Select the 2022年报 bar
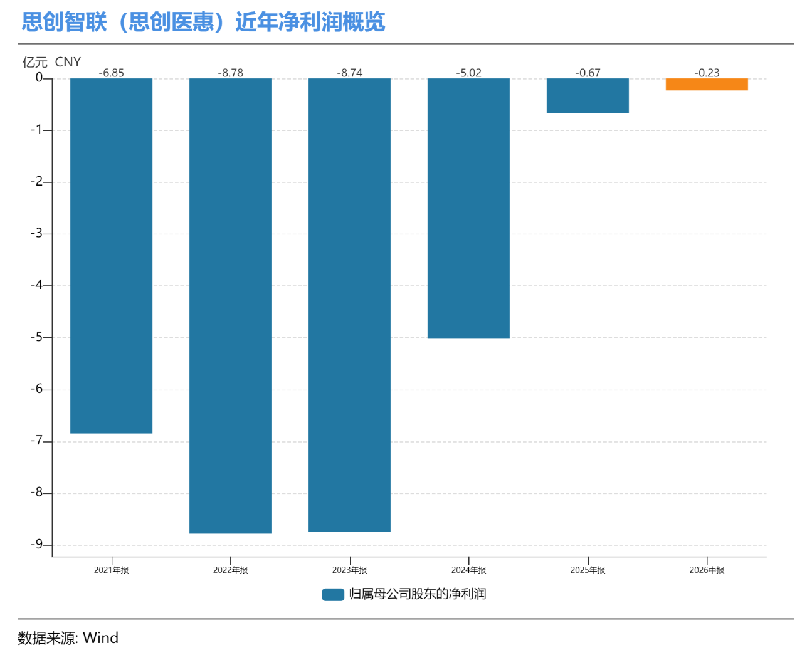The image size is (812, 655). (x=230, y=306)
